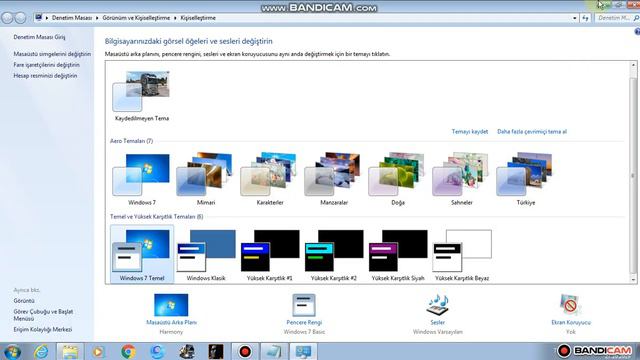Screen dimensions: 640x360
Task: Choose the Windows 7 Temel theme
Action: coord(142,254)
